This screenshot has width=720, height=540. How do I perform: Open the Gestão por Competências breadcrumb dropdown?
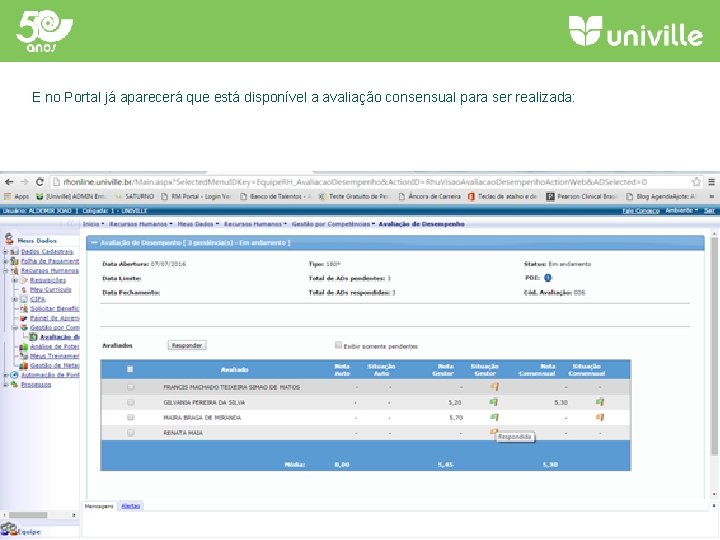(333, 224)
